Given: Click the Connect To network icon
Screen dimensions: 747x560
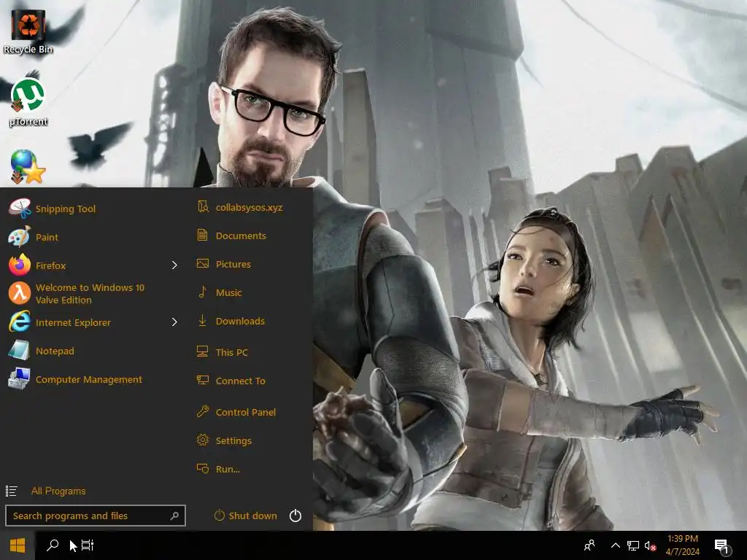Looking at the screenshot, I should pos(203,380).
